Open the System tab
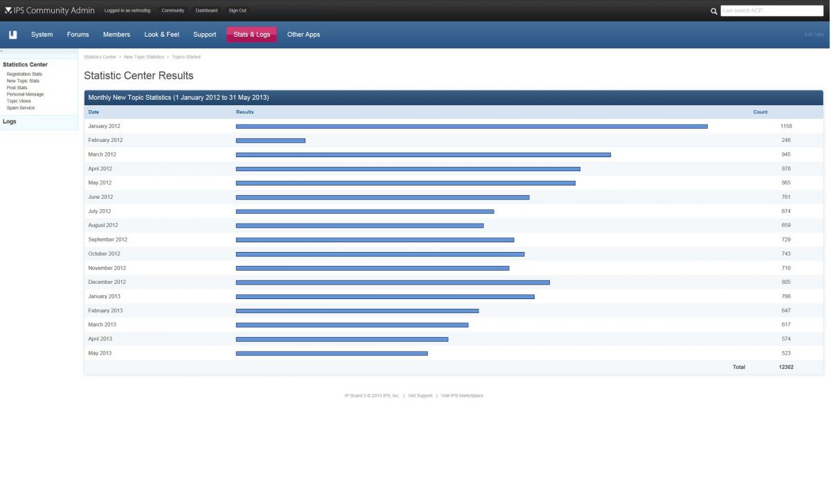 [x=42, y=35]
